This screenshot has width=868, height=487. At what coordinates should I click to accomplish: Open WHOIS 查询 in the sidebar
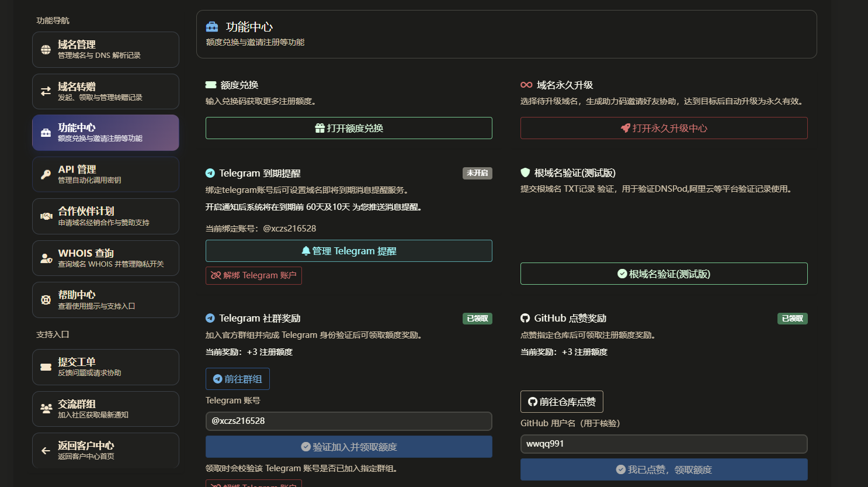[106, 258]
